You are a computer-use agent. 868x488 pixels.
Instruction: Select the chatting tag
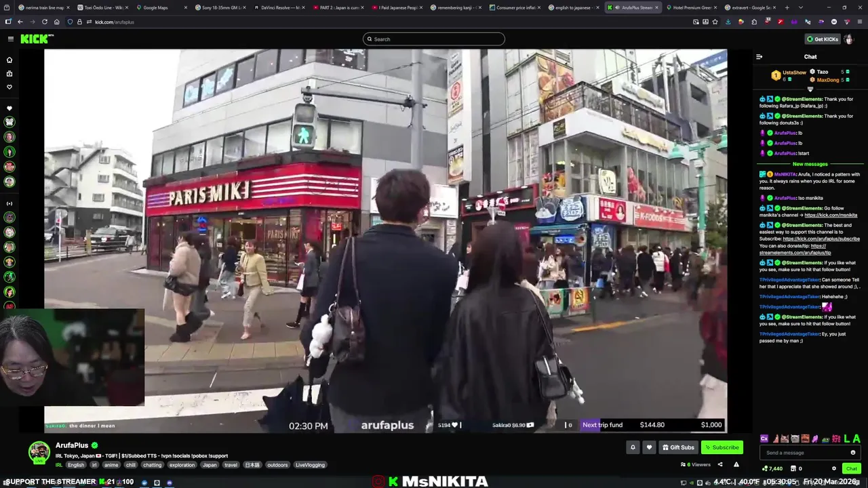click(153, 465)
